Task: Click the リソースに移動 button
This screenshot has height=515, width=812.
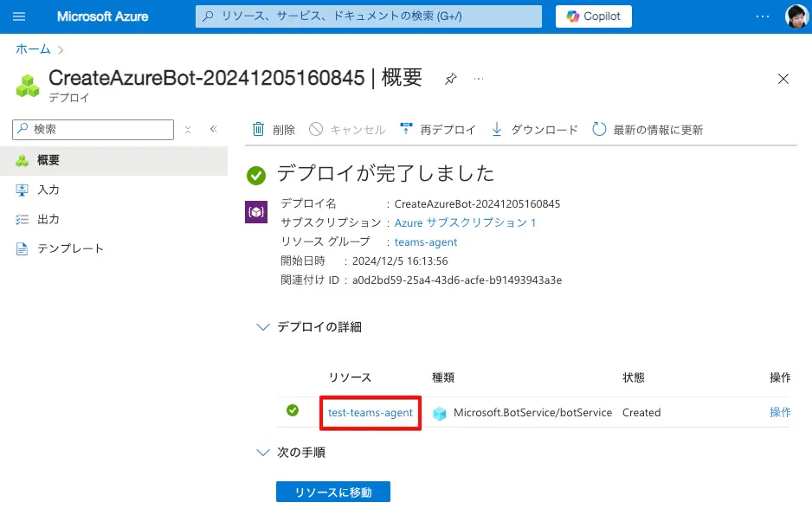Action: [x=333, y=492]
